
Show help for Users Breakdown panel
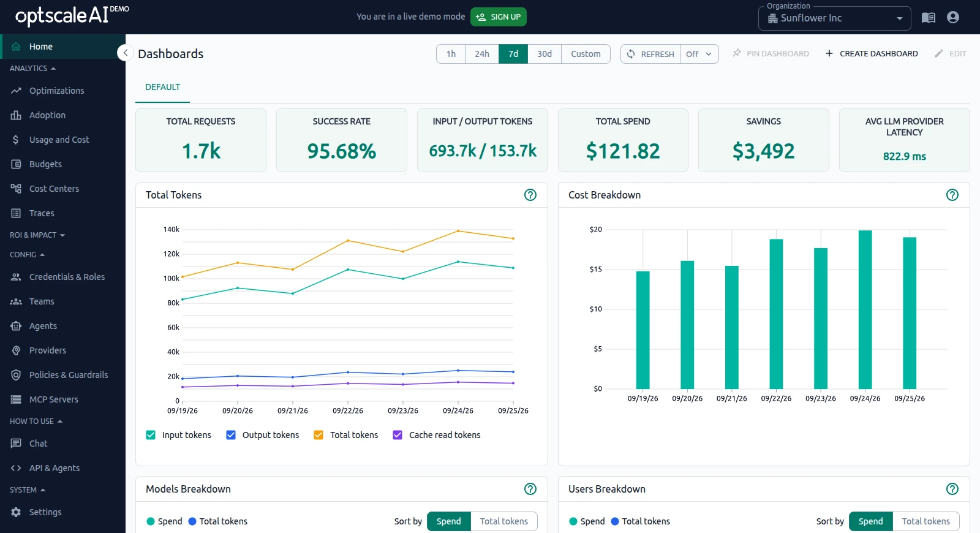tap(952, 489)
